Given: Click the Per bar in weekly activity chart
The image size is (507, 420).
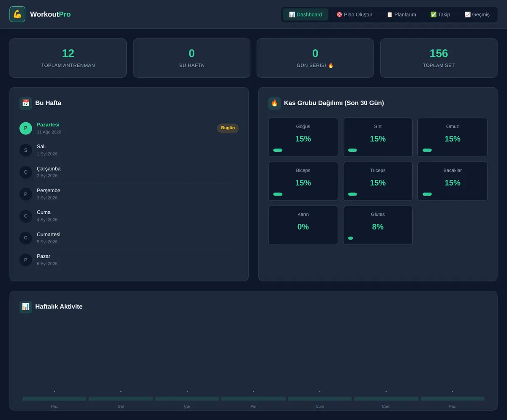Looking at the screenshot, I should (x=253, y=398).
